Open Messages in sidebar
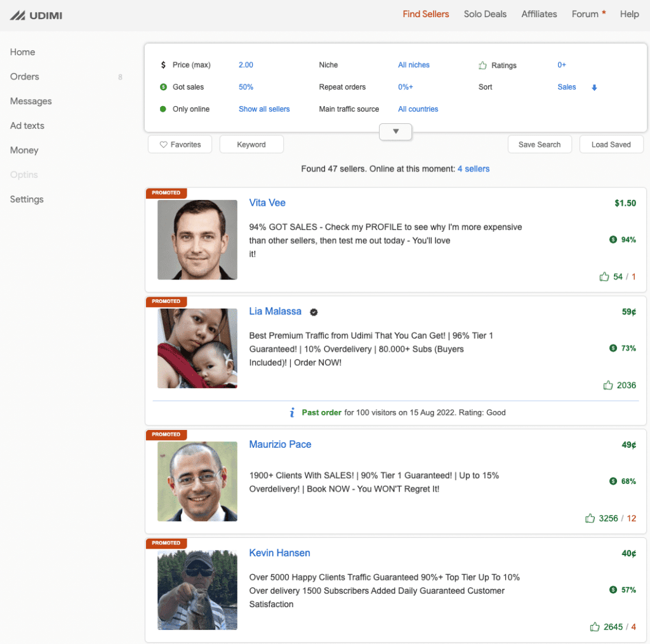 tap(30, 101)
